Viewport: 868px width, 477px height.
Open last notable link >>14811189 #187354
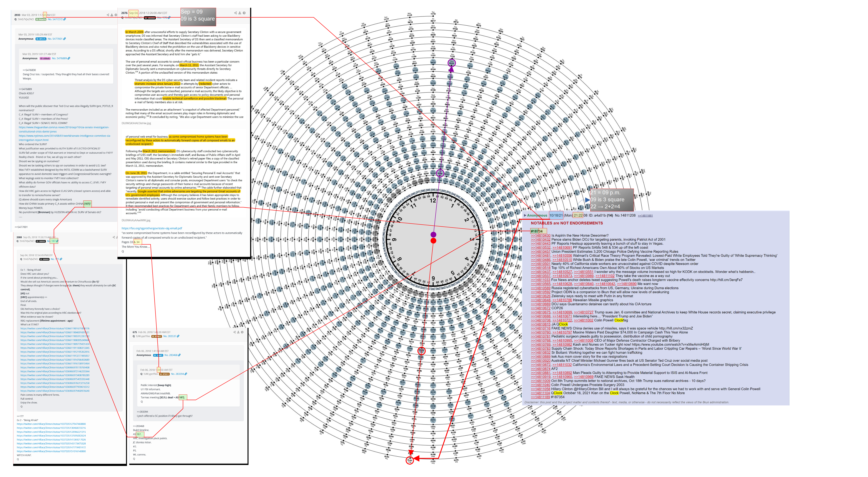pos(540,397)
